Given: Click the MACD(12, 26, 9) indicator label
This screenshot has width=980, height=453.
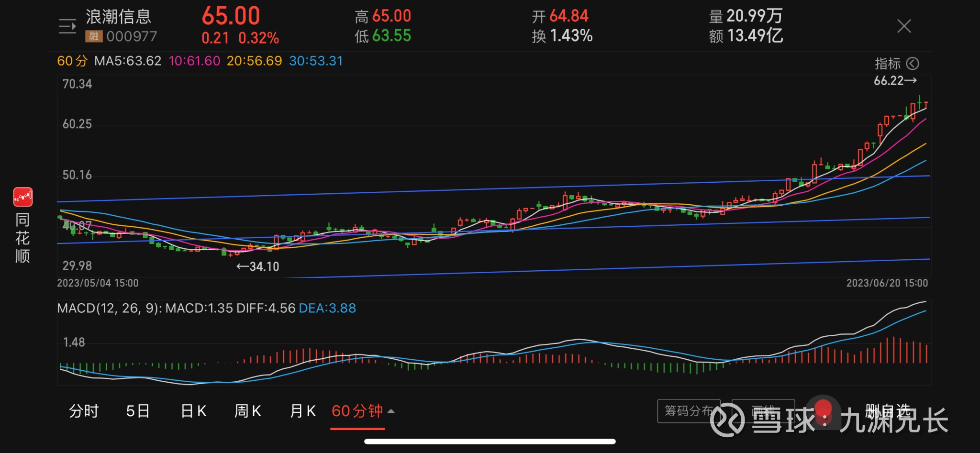Looking at the screenshot, I should point(110,308).
